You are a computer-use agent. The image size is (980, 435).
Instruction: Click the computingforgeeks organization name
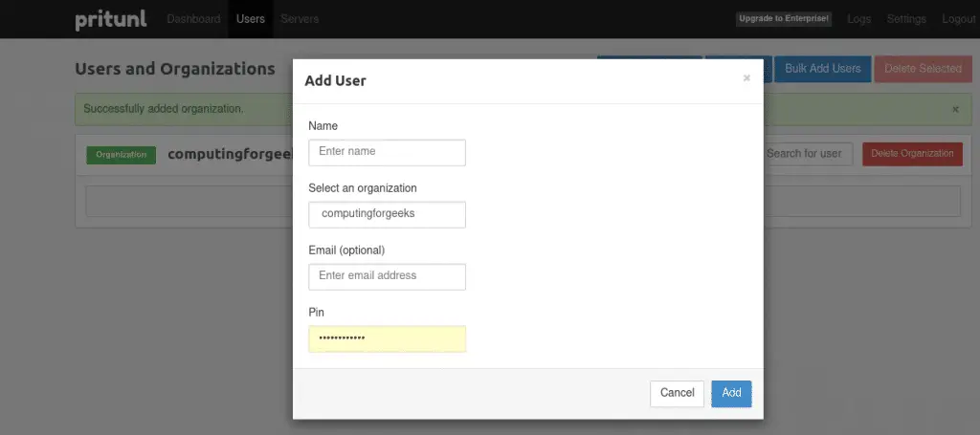point(230,154)
